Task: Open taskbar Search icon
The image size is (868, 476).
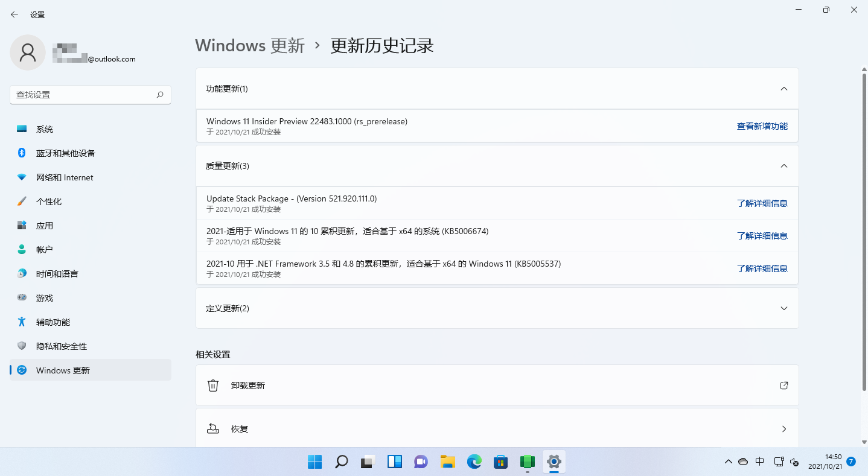Action: [x=341, y=462]
